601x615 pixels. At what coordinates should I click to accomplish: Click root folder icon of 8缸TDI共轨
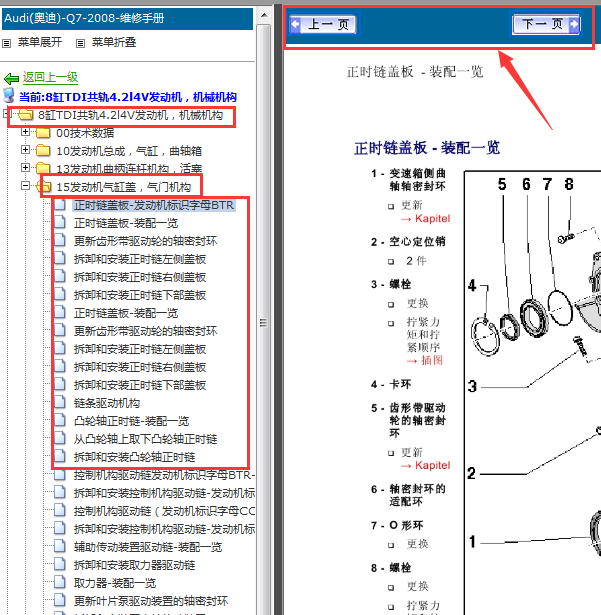click(x=25, y=115)
